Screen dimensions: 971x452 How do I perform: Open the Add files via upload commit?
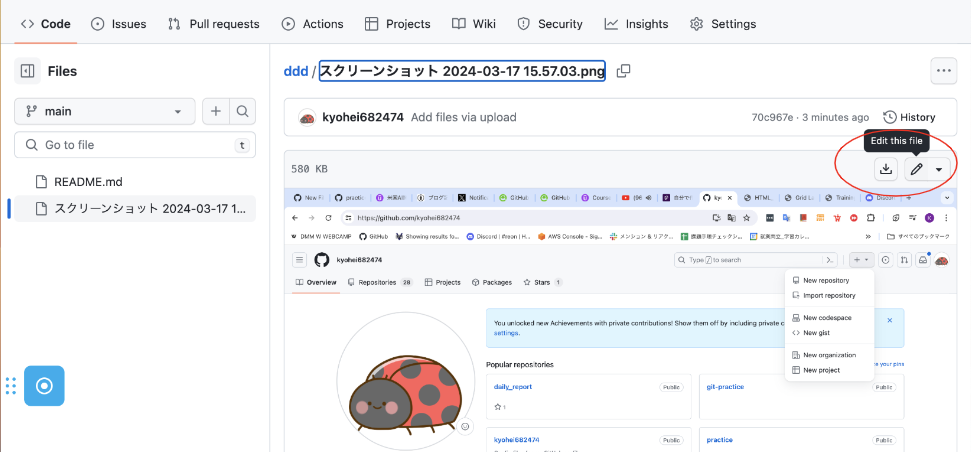coord(463,117)
